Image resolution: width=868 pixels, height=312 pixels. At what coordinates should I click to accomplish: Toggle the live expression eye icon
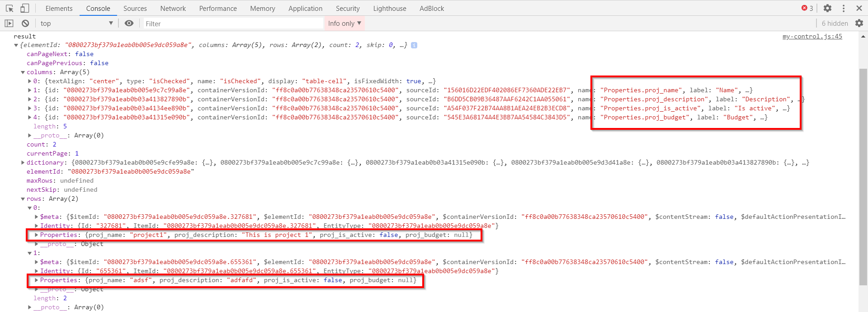click(x=129, y=24)
